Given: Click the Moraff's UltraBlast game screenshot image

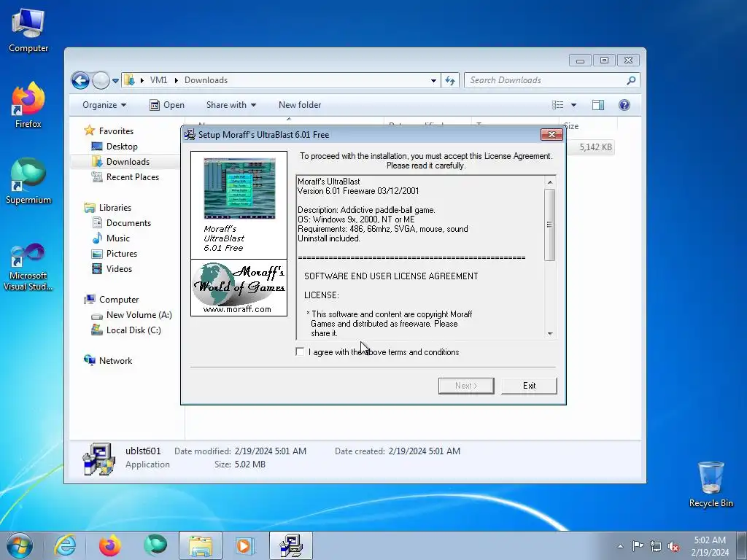Looking at the screenshot, I should [x=239, y=188].
